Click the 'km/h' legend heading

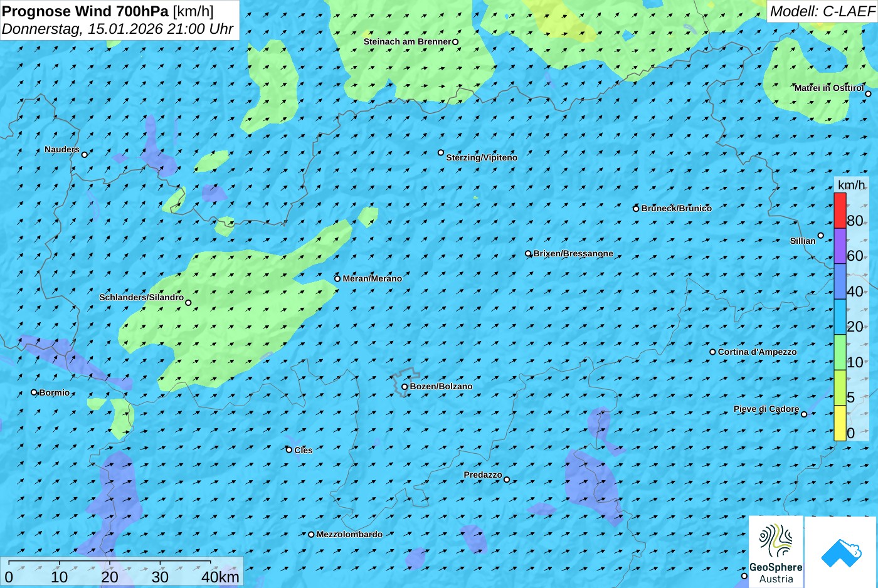[x=852, y=185]
